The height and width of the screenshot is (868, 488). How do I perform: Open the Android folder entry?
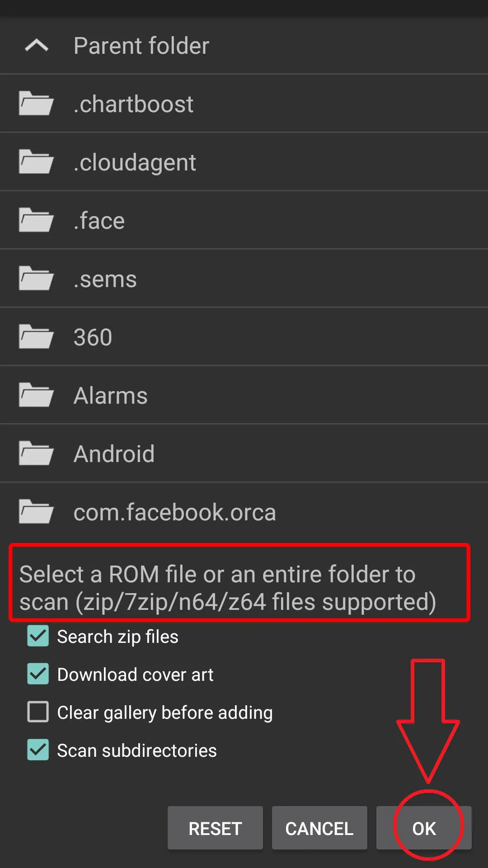[114, 453]
